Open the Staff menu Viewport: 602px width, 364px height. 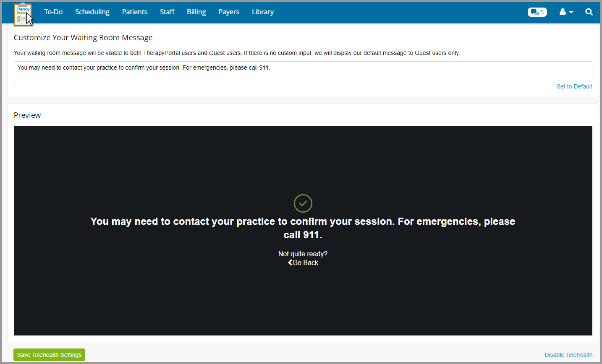167,12
